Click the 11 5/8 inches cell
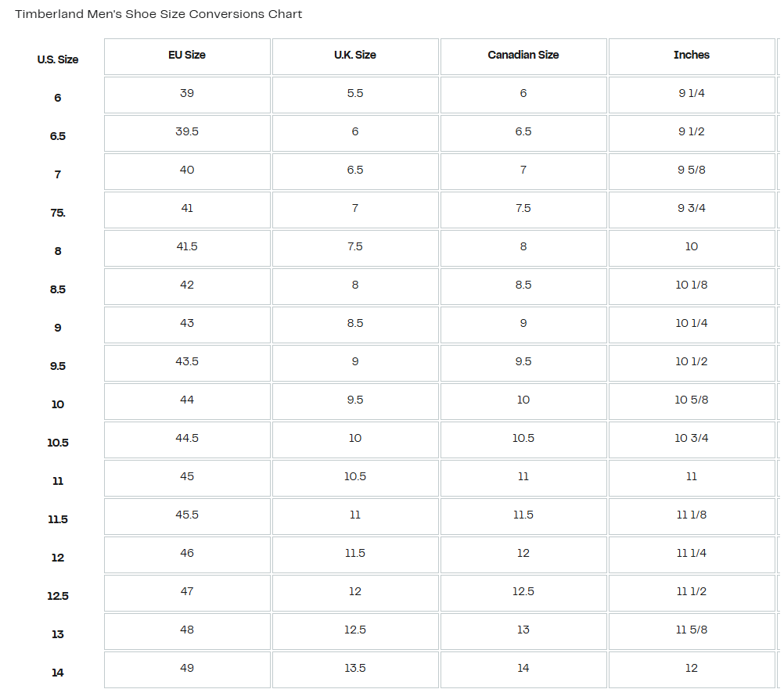Image resolution: width=784 pixels, height=689 pixels. [692, 630]
